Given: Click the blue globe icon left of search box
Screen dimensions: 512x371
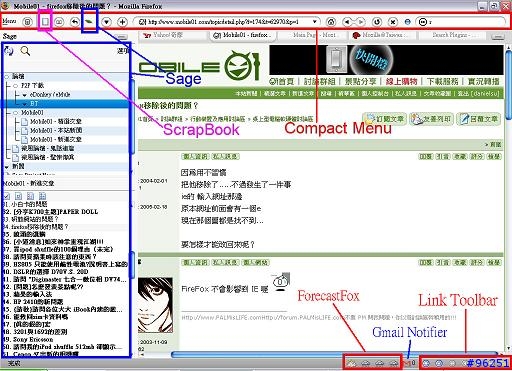Looking at the screenshot, I should point(407,22).
